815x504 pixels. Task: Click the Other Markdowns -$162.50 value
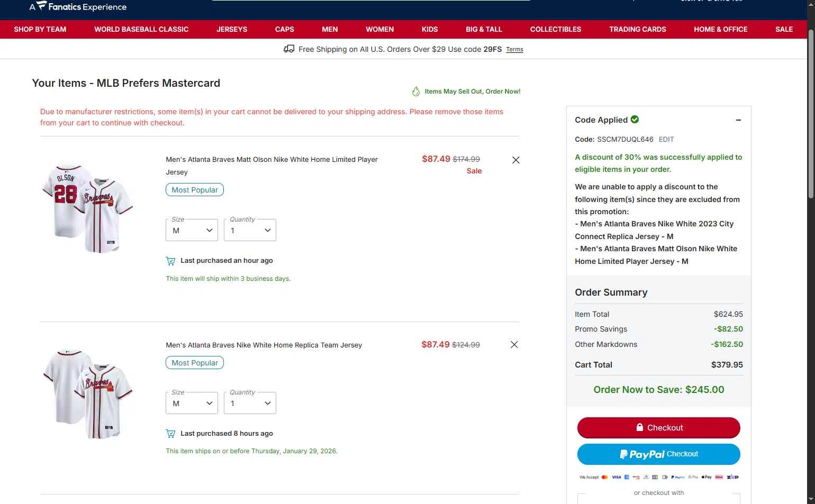[727, 344]
